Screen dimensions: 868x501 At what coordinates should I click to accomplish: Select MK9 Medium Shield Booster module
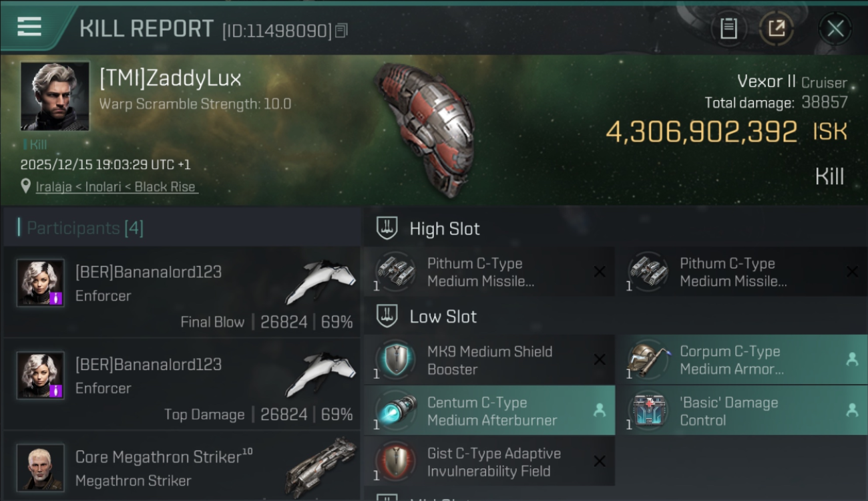489,360
